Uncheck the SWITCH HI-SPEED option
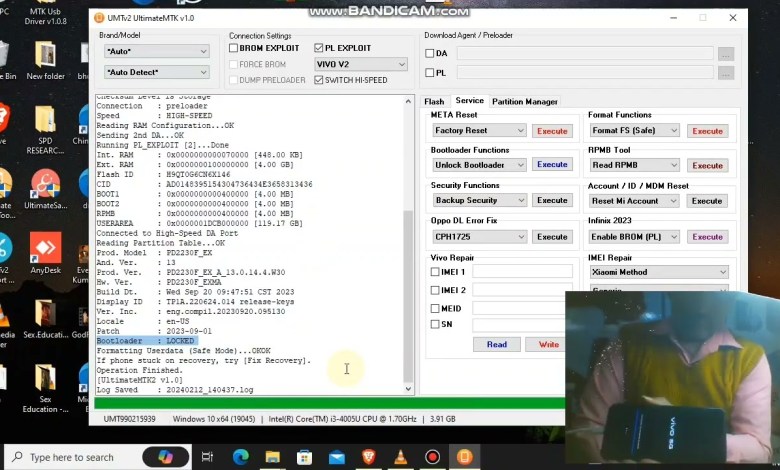The width and height of the screenshot is (780, 470). pyautogui.click(x=319, y=80)
